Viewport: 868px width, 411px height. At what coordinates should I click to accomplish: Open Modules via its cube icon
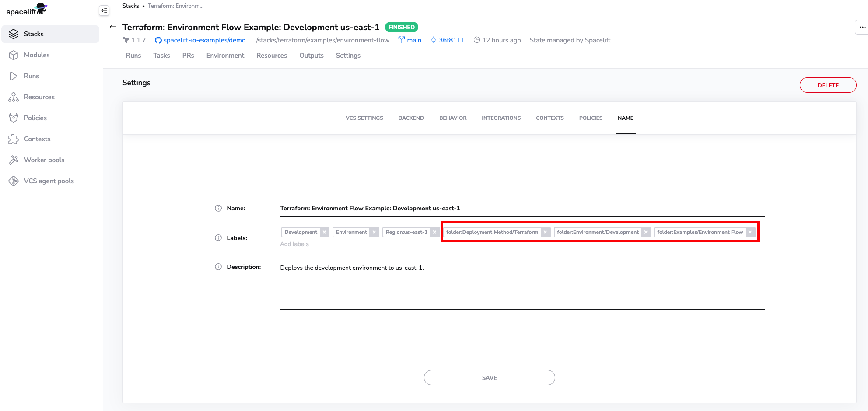coord(14,55)
